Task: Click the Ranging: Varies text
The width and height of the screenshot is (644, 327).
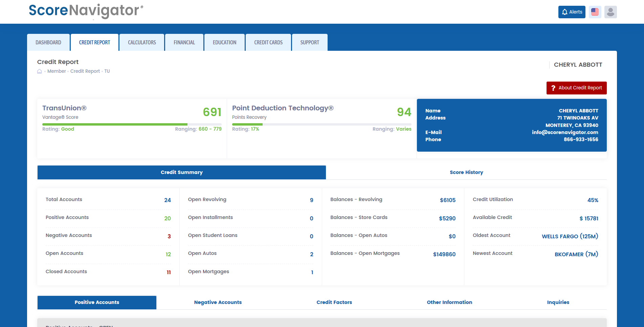Action: tap(392, 129)
